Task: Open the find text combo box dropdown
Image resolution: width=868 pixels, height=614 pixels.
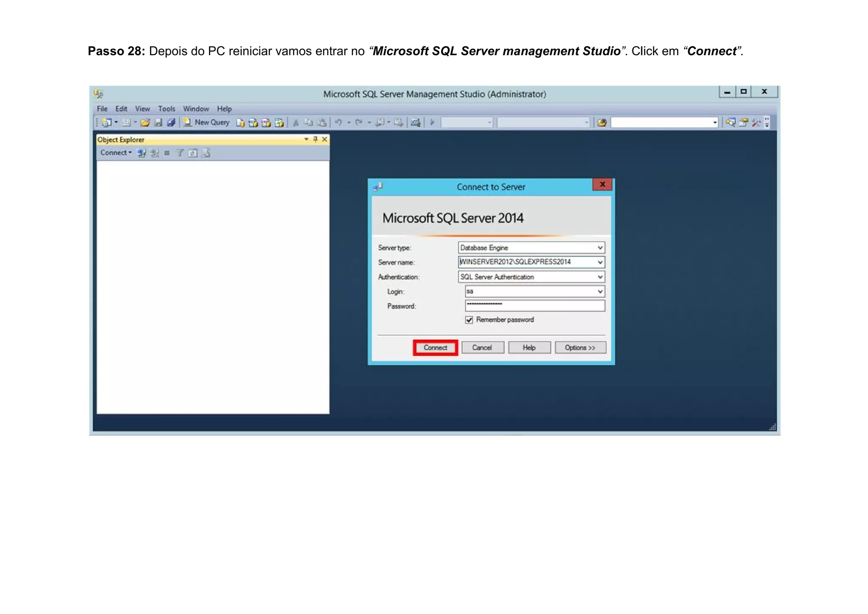Action: [715, 123]
